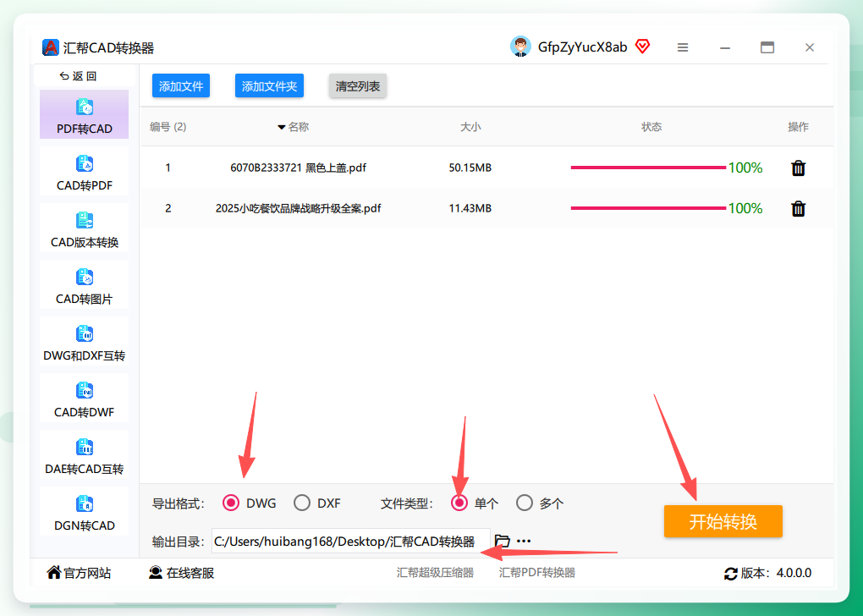
Task: Open 汇帮超级压缩器 link
Action: click(x=435, y=573)
